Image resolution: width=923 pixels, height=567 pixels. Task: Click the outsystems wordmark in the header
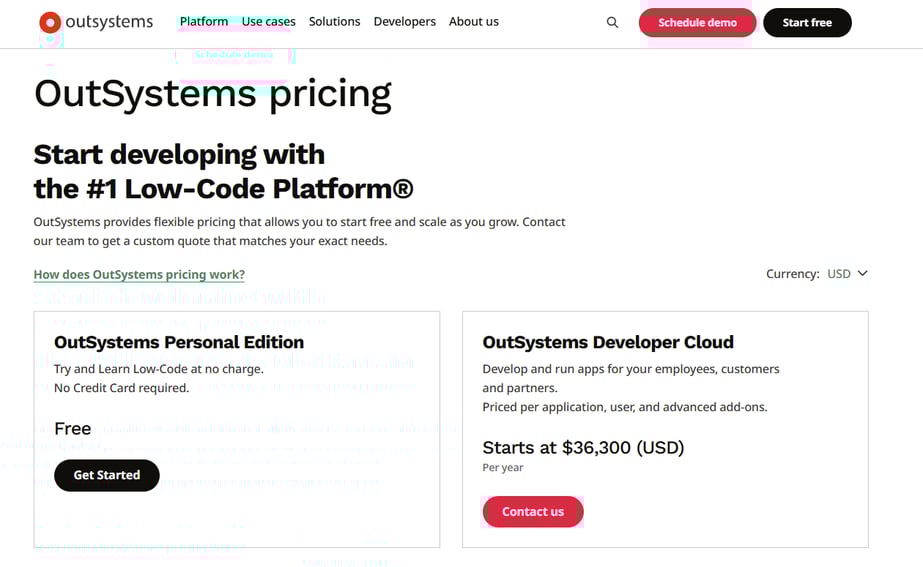109,22
